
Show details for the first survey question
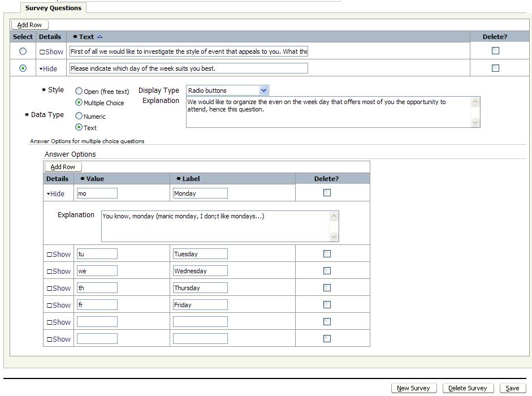click(51, 51)
